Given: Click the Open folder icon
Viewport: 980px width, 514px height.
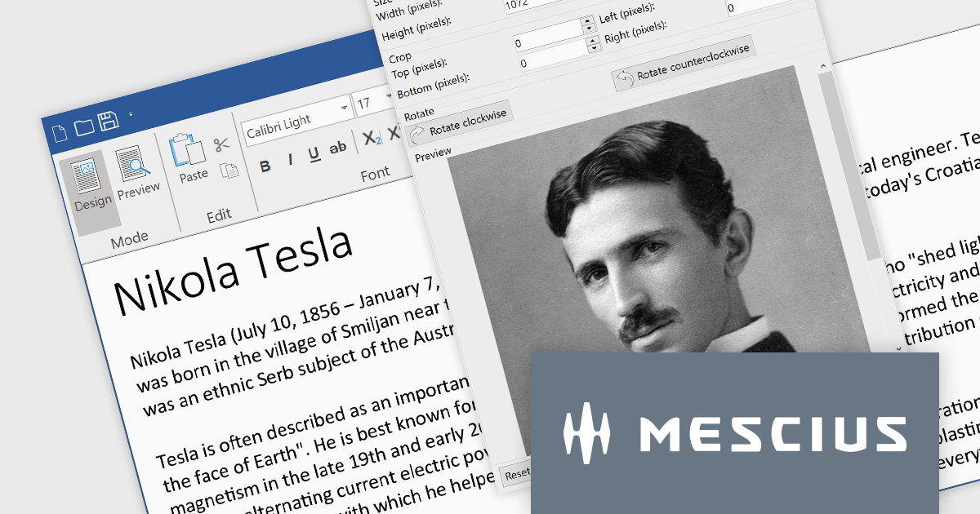Looking at the screenshot, I should coord(83,127).
